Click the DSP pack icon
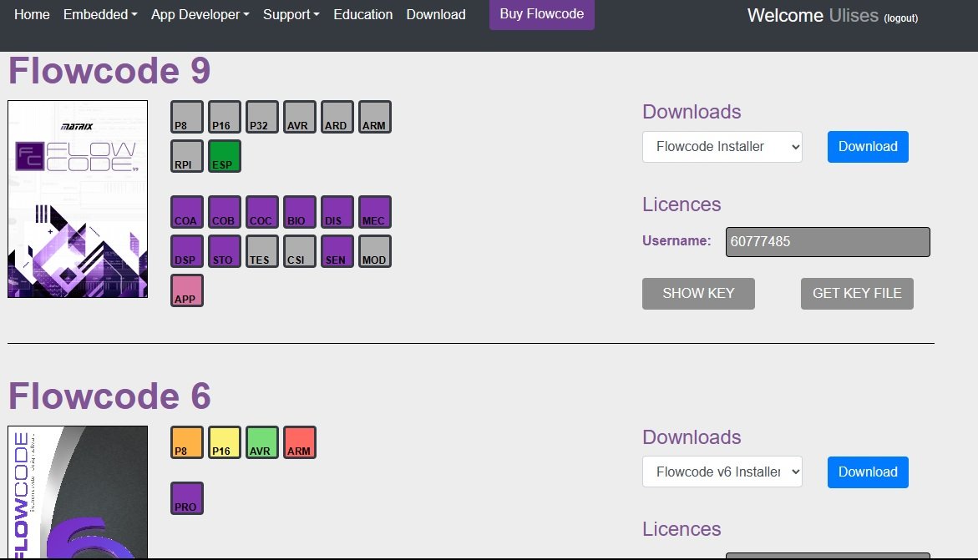 187,251
